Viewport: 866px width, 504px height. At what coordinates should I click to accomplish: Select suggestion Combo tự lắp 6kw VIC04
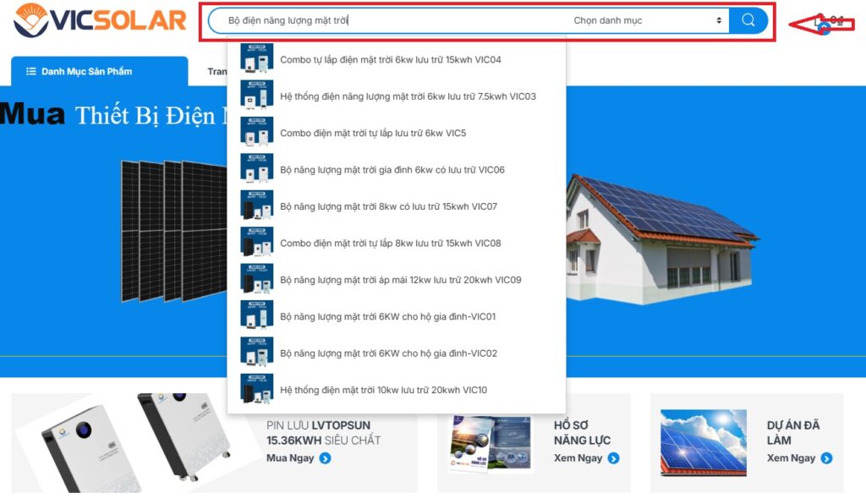click(x=390, y=60)
